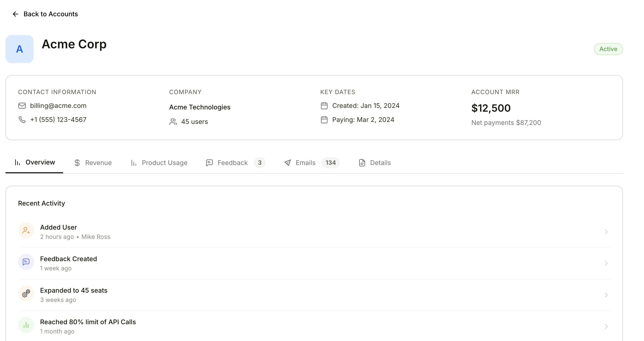Open Reached 80% limit of API Calls entry

314,326
